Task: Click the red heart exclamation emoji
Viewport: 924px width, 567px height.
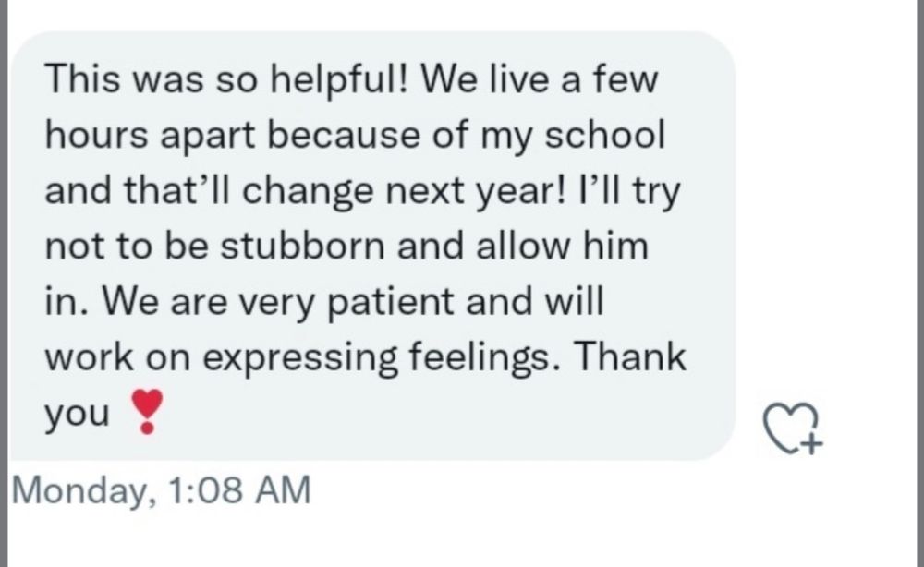Action: coord(148,412)
